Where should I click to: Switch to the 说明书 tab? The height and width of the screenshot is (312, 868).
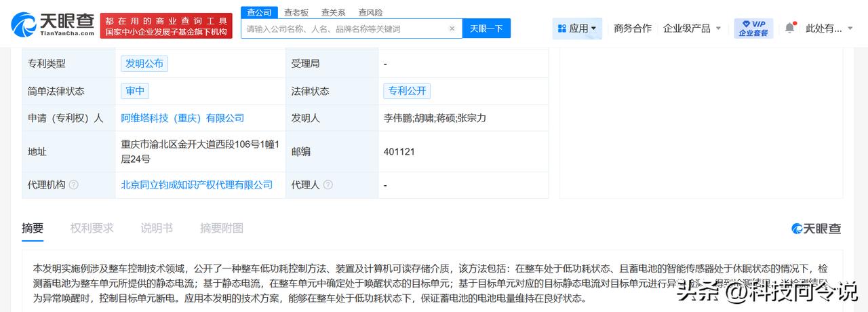(x=157, y=228)
